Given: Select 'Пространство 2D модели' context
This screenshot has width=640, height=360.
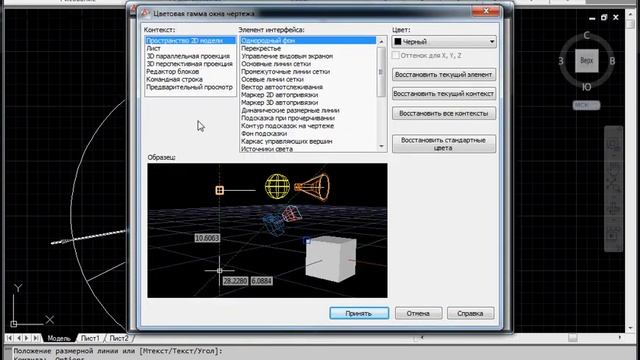Looking at the screenshot, I should tap(190, 40).
